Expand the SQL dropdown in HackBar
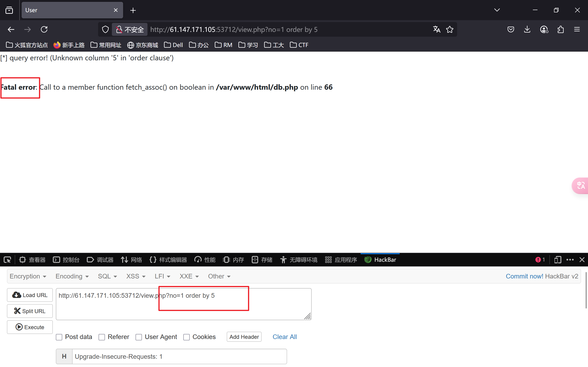Screen dimensions: 588x367 tap(107, 276)
